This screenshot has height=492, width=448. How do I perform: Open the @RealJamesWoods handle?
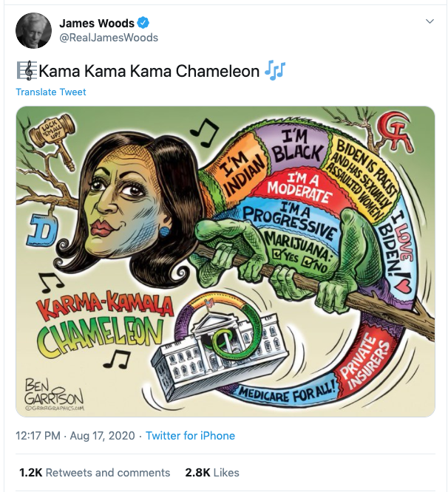(109, 38)
